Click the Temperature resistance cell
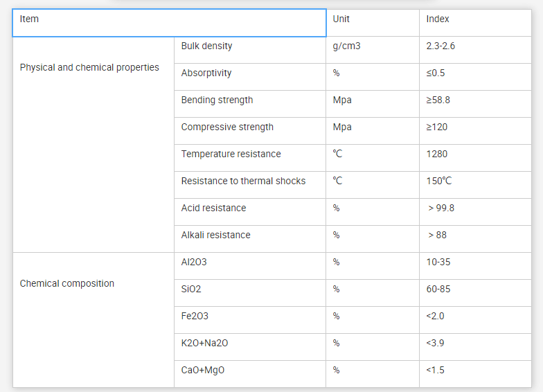Viewport: 543px width, 392px height. (x=249, y=157)
